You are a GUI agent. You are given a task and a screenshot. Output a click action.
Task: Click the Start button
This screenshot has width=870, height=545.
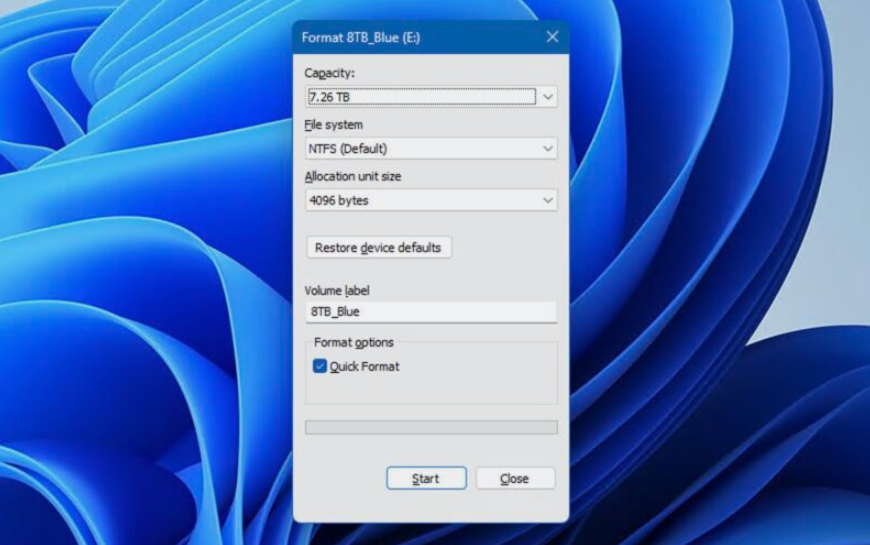[x=426, y=478]
